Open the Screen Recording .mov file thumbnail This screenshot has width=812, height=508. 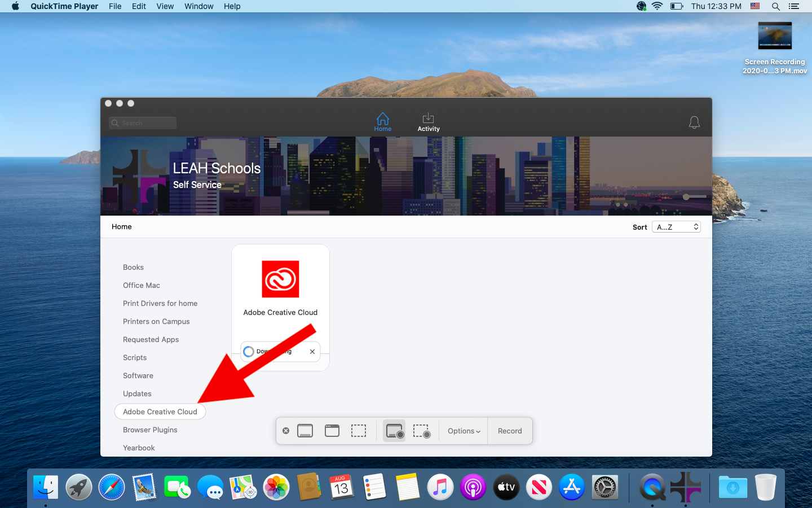tap(775, 36)
